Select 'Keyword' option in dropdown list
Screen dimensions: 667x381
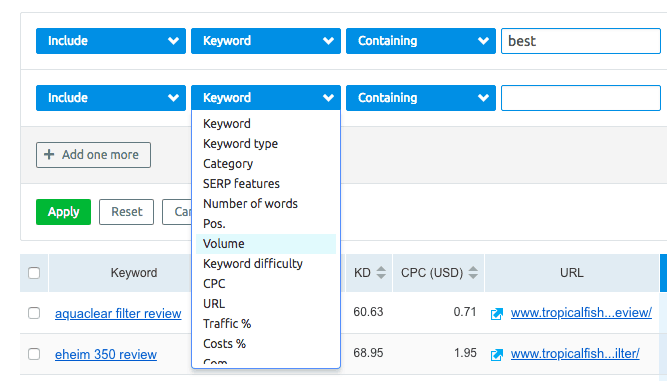point(266,124)
